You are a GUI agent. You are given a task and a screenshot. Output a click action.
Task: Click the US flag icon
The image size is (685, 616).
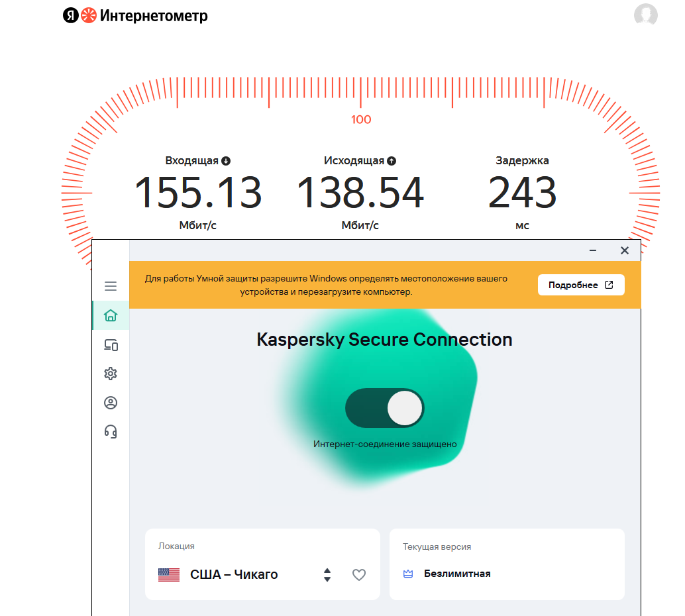point(169,574)
